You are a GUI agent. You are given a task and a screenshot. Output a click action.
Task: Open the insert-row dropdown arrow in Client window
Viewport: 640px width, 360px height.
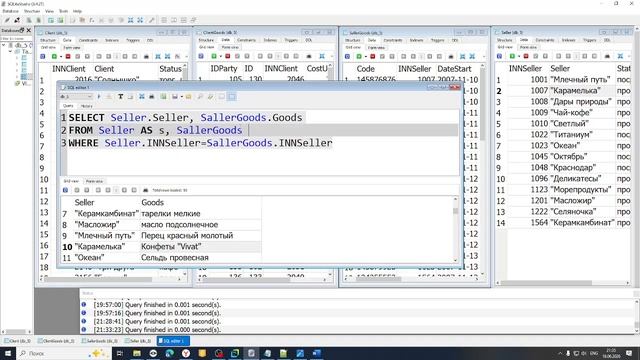(x=60, y=56)
